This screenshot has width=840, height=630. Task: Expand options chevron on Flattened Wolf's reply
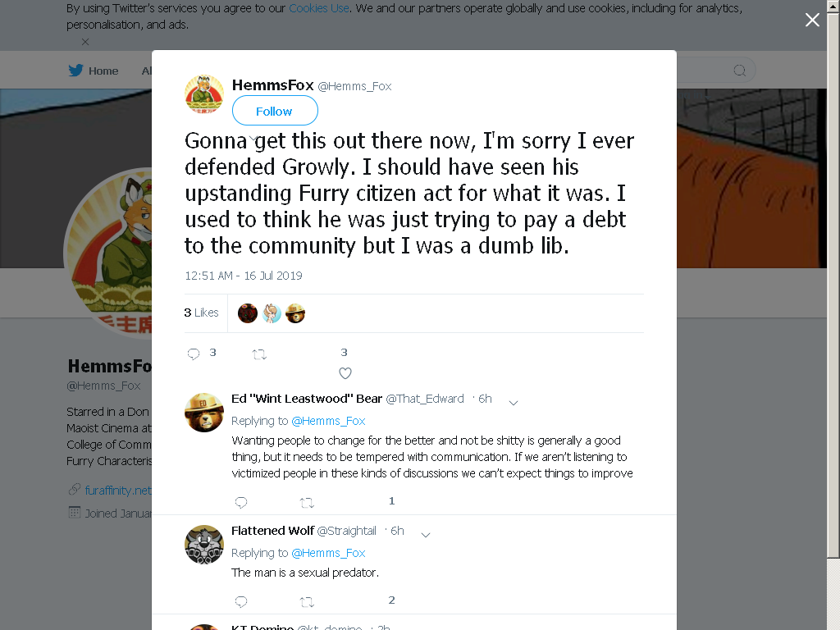[x=426, y=535]
